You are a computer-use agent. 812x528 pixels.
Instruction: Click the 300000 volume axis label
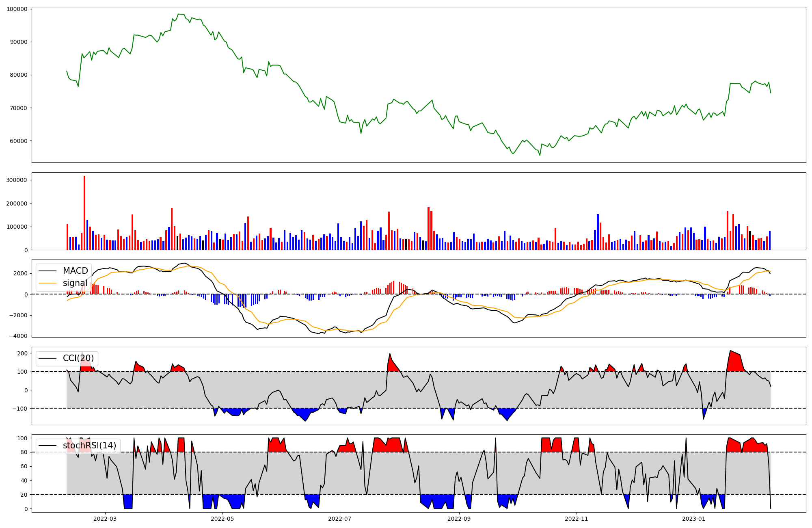click(17, 180)
